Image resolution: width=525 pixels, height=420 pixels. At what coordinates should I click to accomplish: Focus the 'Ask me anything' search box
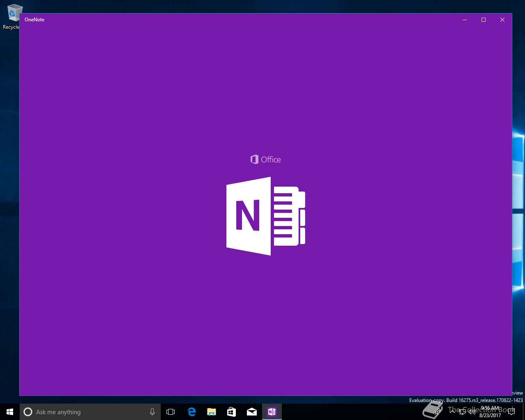[90, 412]
